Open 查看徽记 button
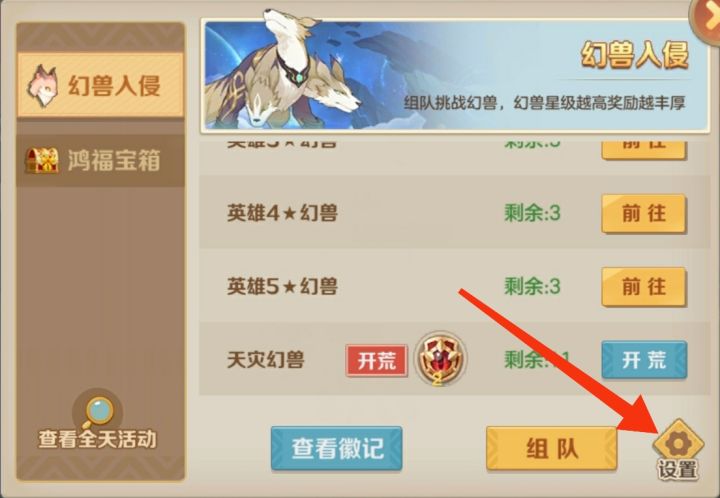 [x=337, y=448]
